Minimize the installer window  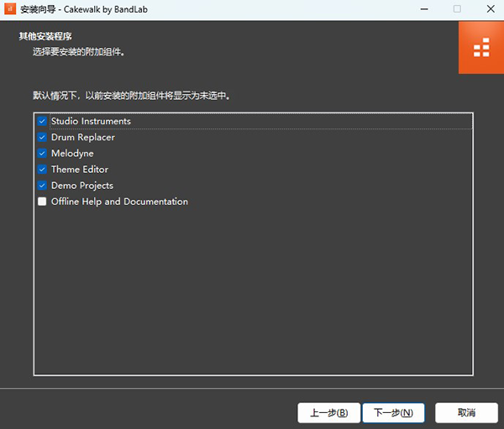pos(424,9)
